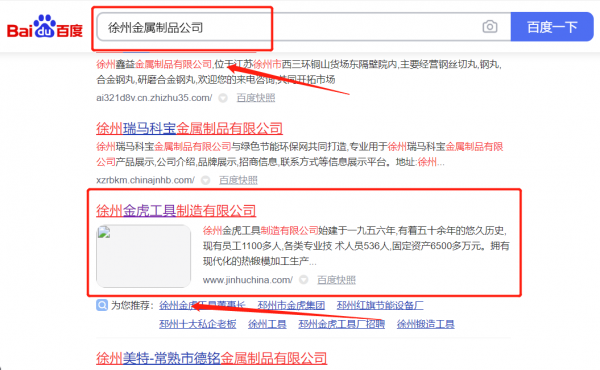The image size is (600, 370).
Task: Open result 徐州瑞马科宝金属制品有限公司
Action: [189, 128]
